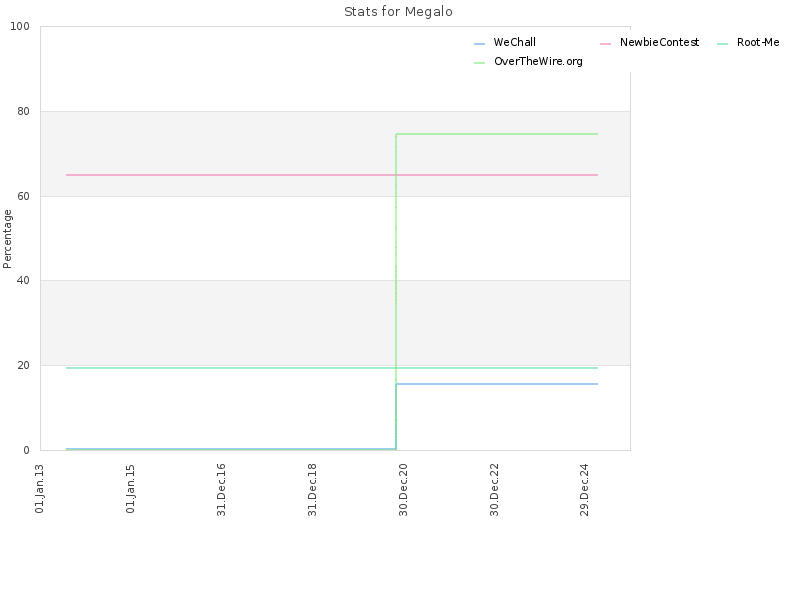Click the 30.Dec.22 date axis label
Viewport: 800px width, 600px height.
coord(494,490)
